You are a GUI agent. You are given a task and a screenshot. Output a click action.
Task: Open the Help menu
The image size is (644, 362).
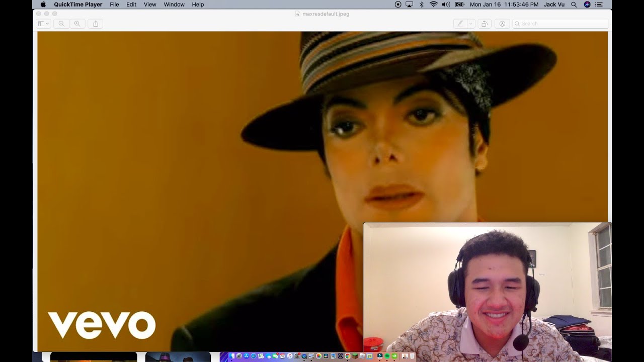pos(198,5)
